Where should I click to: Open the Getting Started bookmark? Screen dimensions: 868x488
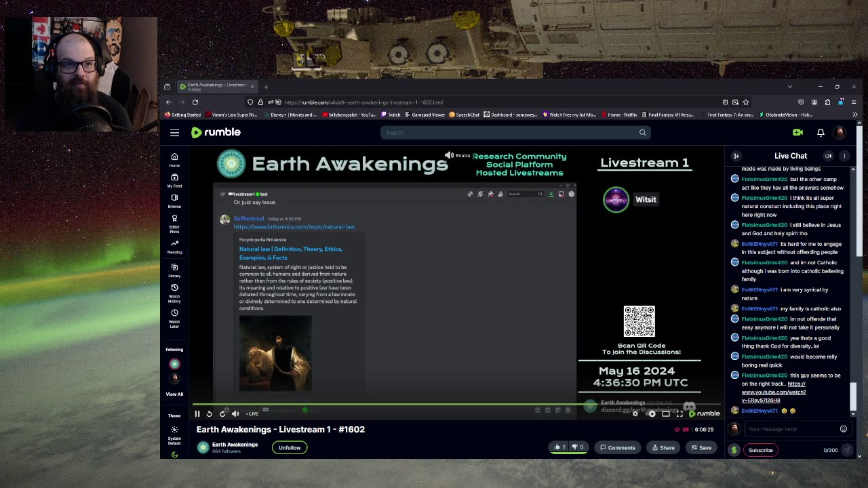click(x=183, y=115)
